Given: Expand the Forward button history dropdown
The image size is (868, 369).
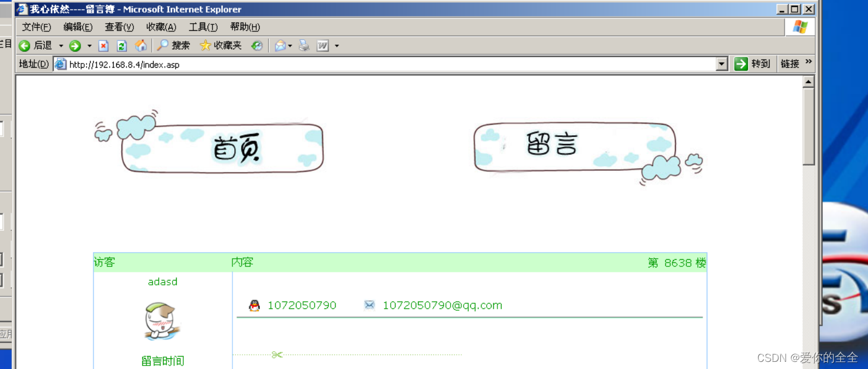Looking at the screenshot, I should point(89,46).
